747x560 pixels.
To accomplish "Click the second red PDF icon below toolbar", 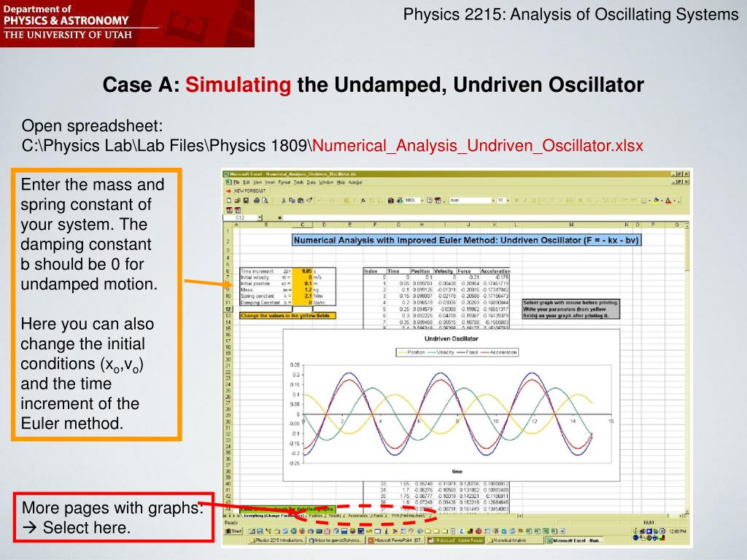I will point(238,210).
